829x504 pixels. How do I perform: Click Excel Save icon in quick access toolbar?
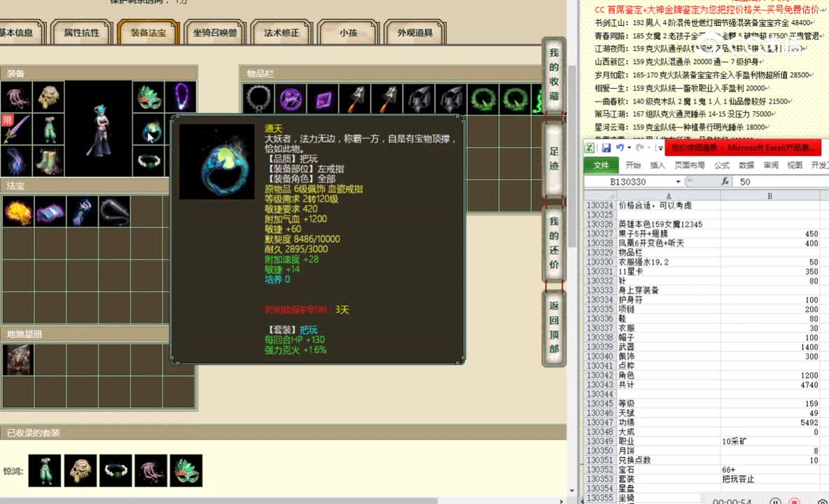606,148
